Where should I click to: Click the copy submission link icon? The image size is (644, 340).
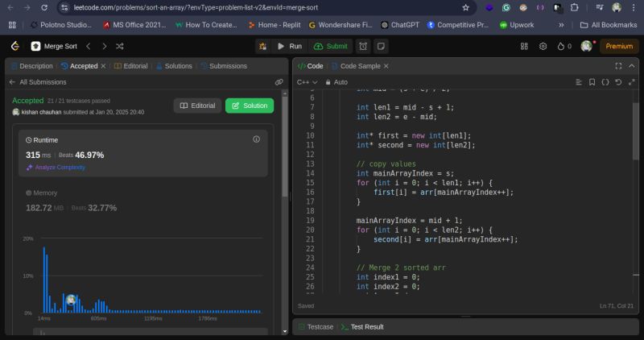279,82
